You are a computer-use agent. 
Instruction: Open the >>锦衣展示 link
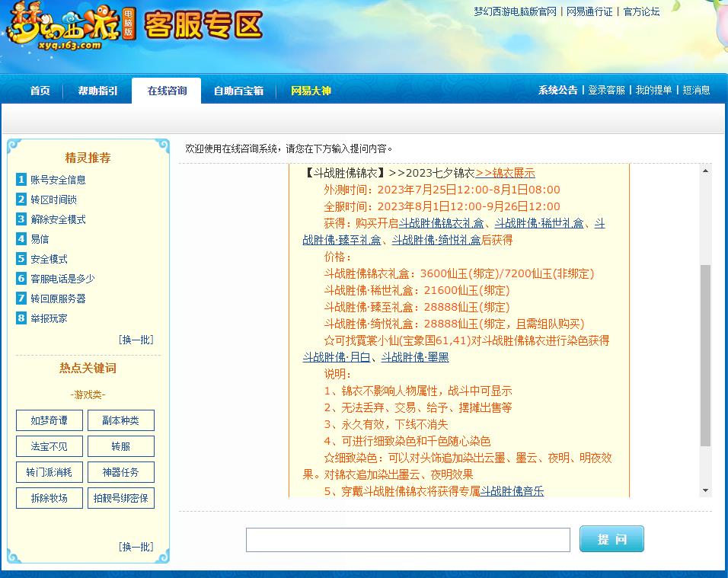[505, 173]
